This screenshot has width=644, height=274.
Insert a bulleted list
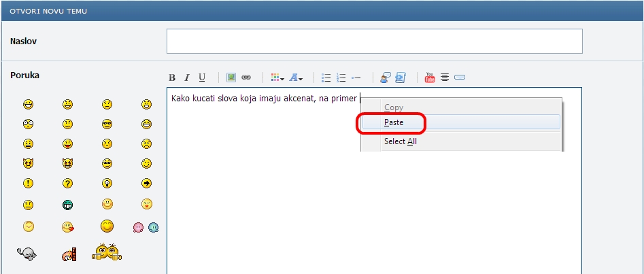(326, 78)
